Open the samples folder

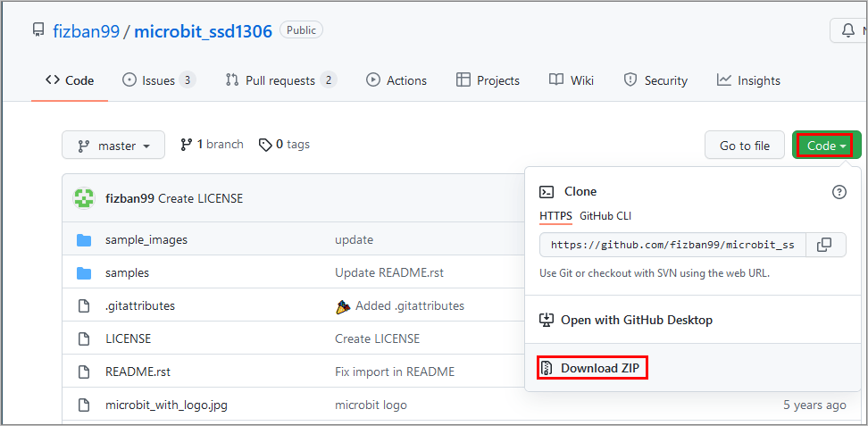pyautogui.click(x=127, y=273)
